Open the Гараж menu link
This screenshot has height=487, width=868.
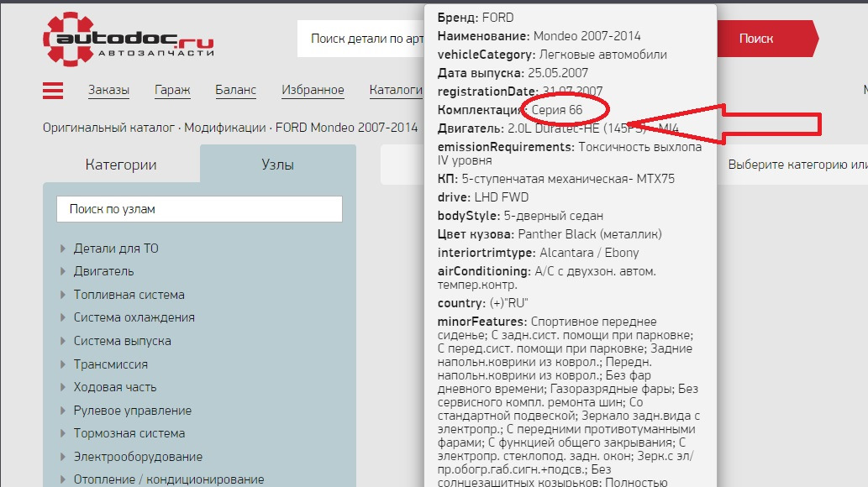172,91
